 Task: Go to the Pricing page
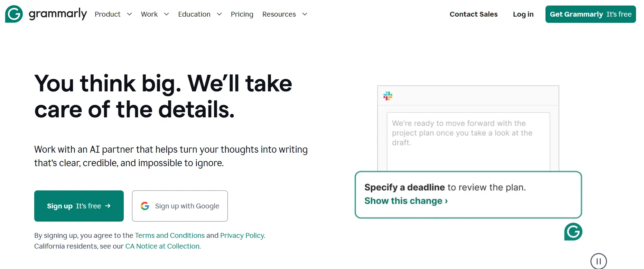click(242, 14)
